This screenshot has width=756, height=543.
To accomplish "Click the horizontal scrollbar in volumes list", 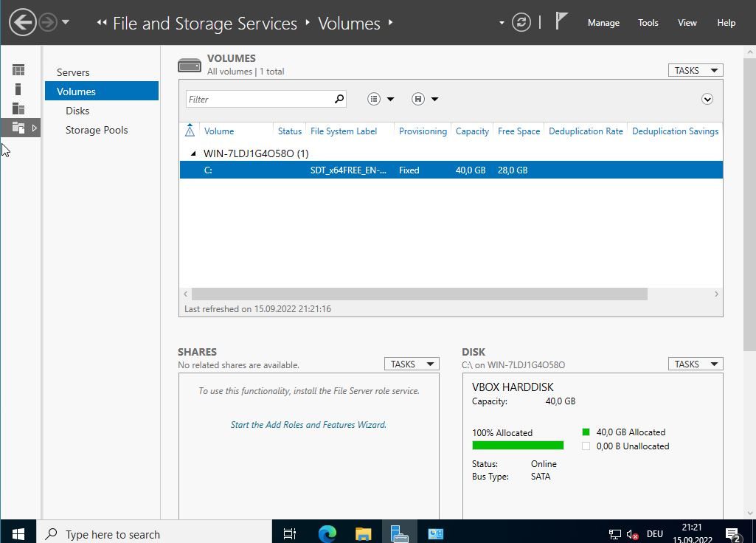I will [418, 294].
